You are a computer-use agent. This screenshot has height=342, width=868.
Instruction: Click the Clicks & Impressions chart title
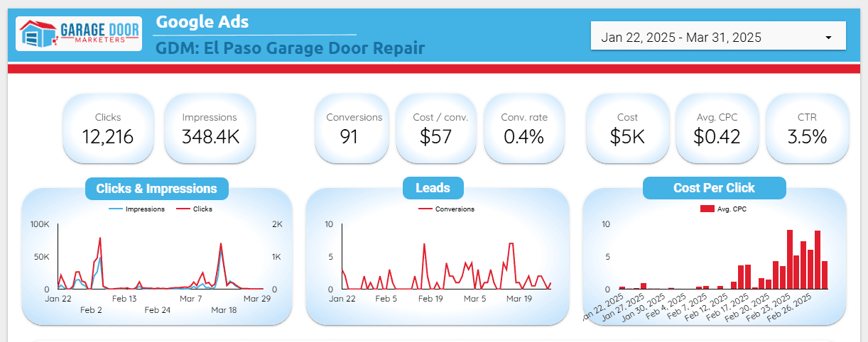pyautogui.click(x=156, y=189)
